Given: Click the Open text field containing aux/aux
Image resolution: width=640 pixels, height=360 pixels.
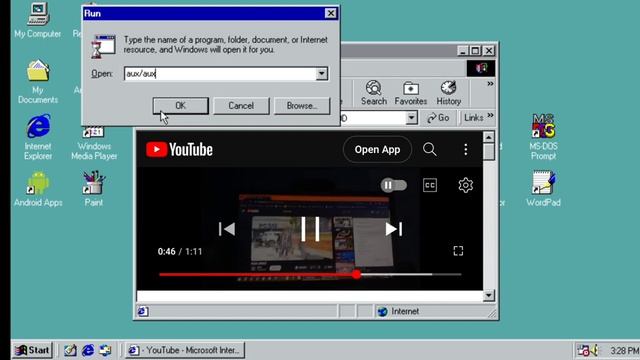Looking at the screenshot, I should [x=220, y=74].
